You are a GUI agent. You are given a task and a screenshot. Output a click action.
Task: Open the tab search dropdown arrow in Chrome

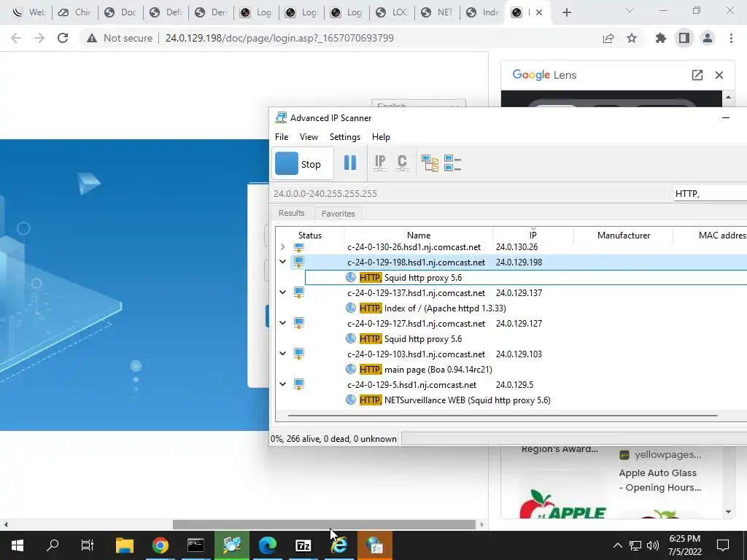click(630, 10)
